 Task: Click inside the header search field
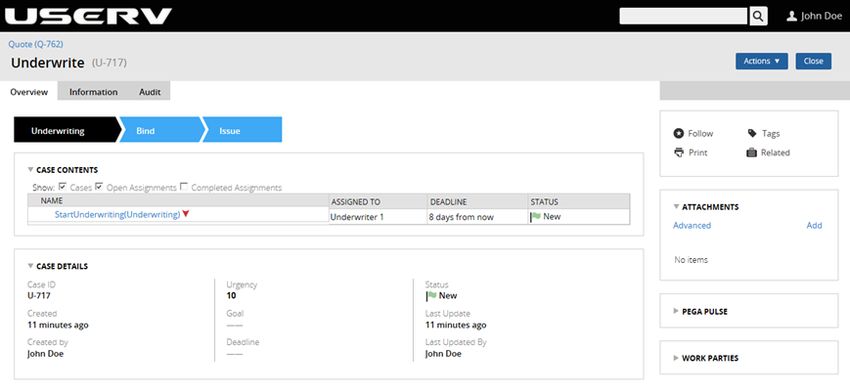click(x=683, y=16)
